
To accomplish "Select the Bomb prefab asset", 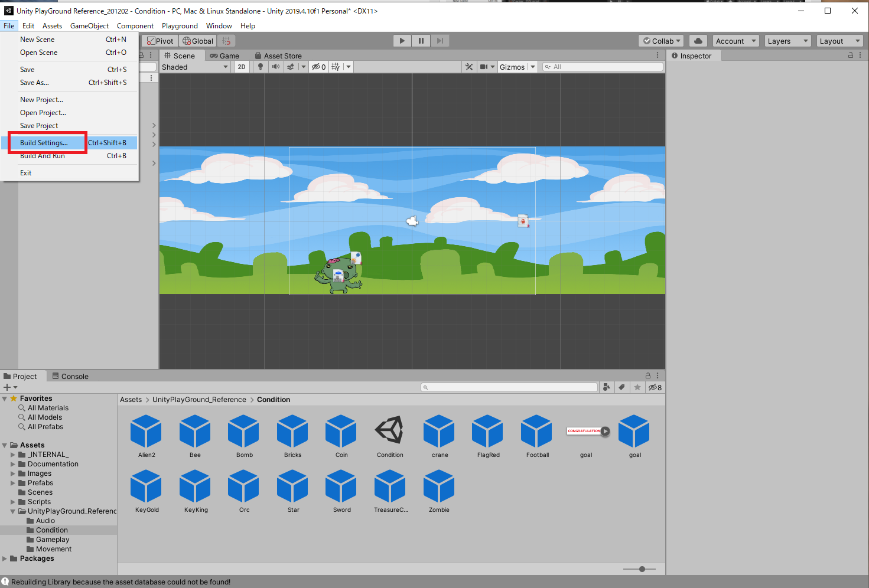I will point(245,436).
